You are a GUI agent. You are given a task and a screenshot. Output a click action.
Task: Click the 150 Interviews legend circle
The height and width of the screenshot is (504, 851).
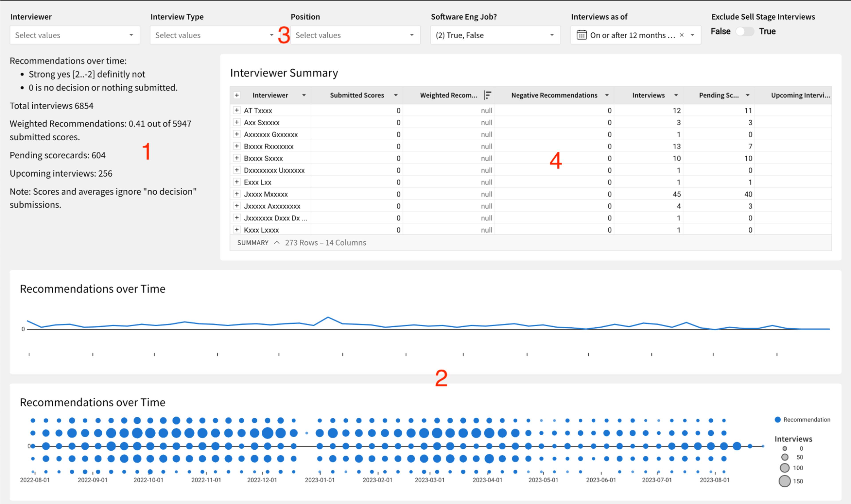pos(784,481)
